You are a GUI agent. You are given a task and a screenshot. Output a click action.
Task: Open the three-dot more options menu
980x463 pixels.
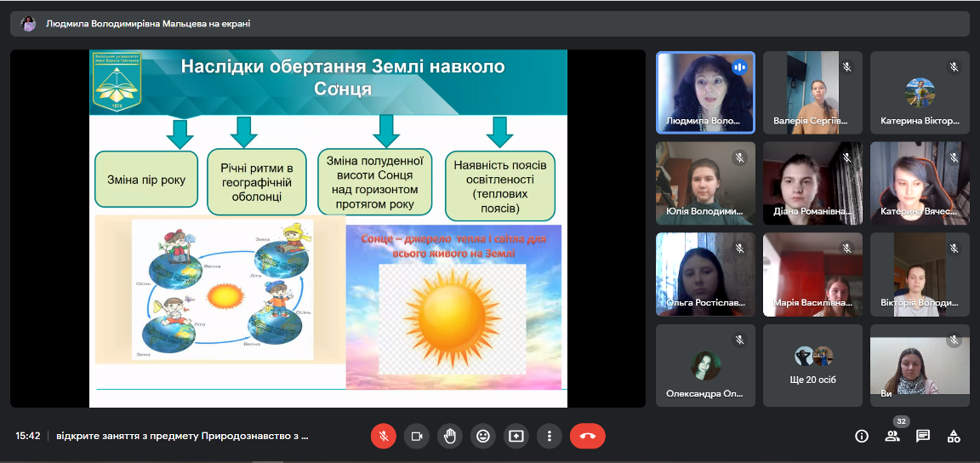point(550,436)
